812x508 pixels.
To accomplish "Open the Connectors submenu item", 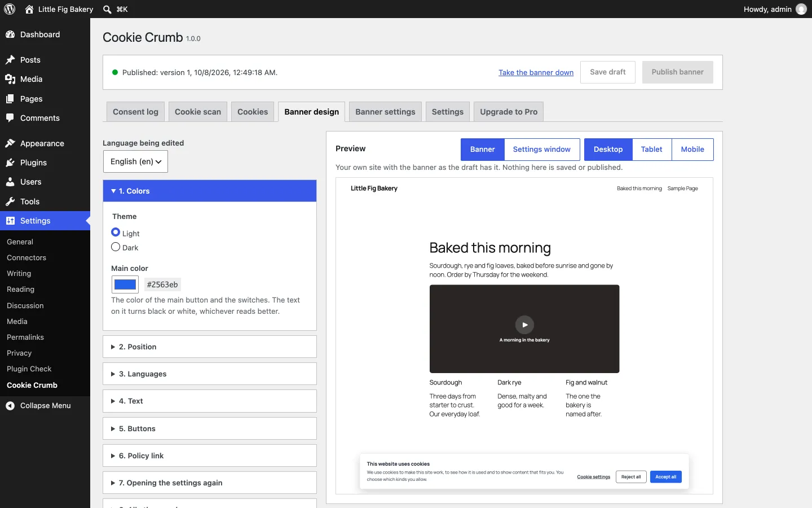I will (27, 257).
